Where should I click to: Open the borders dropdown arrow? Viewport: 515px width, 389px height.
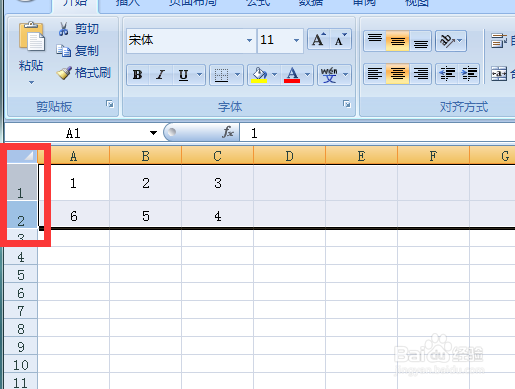(x=237, y=75)
